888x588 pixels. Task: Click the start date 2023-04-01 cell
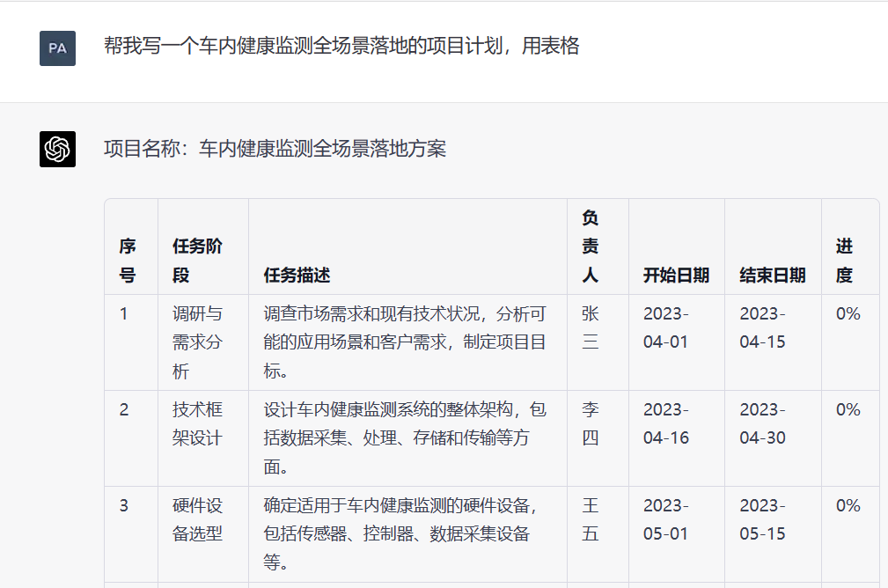coord(665,327)
